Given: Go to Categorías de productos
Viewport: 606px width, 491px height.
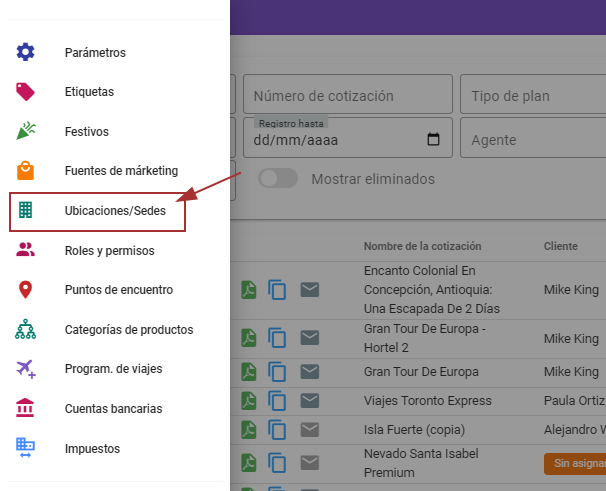Looking at the screenshot, I should (128, 329).
